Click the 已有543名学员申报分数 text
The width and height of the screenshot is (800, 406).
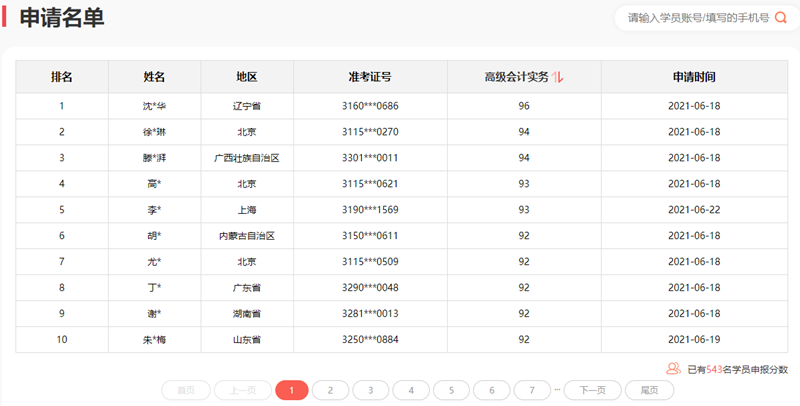click(x=737, y=370)
